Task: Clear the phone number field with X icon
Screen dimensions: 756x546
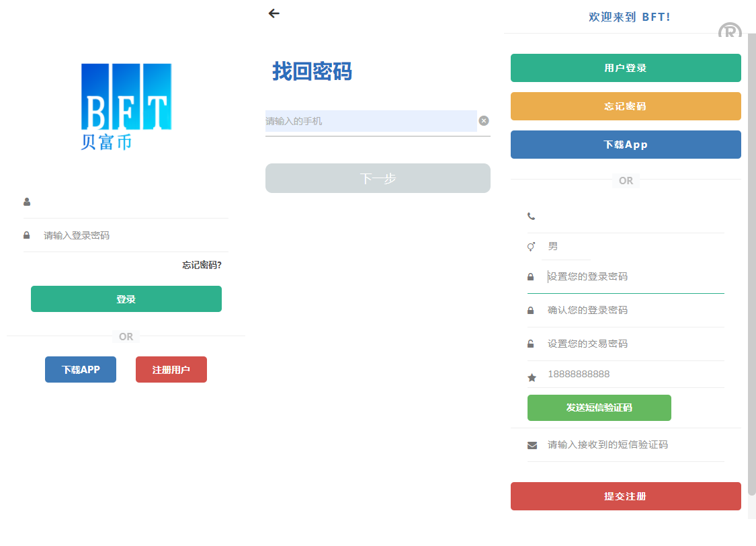Action: [484, 121]
